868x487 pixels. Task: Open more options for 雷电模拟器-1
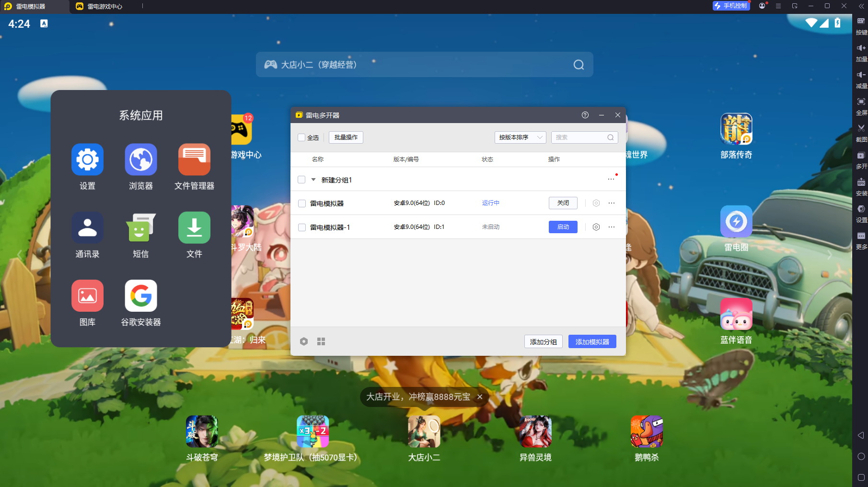612,227
